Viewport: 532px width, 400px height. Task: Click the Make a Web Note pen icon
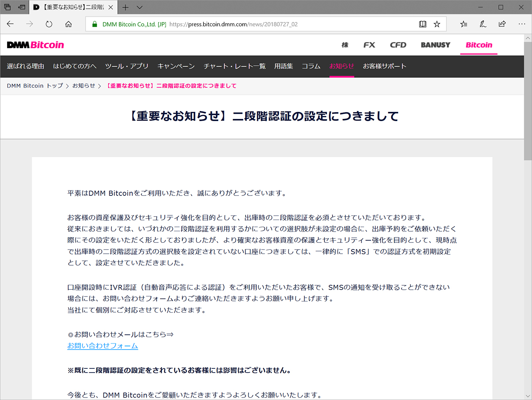pos(483,24)
